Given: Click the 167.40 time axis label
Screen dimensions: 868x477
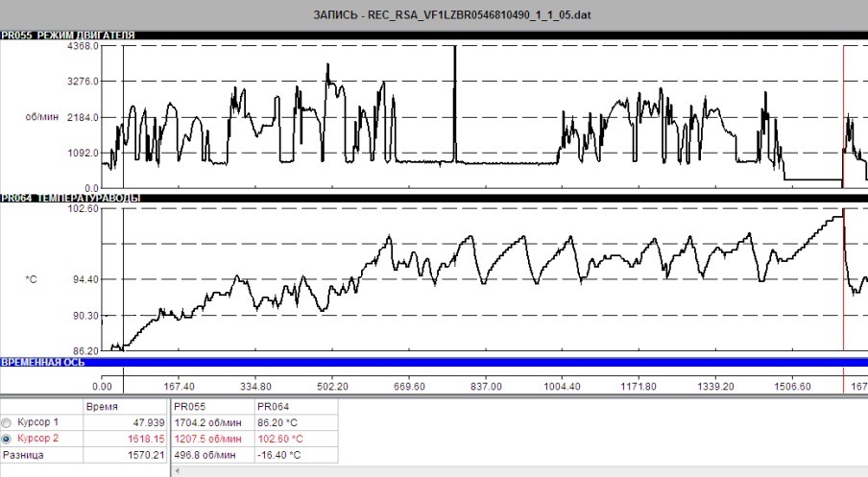Looking at the screenshot, I should click(x=179, y=386).
